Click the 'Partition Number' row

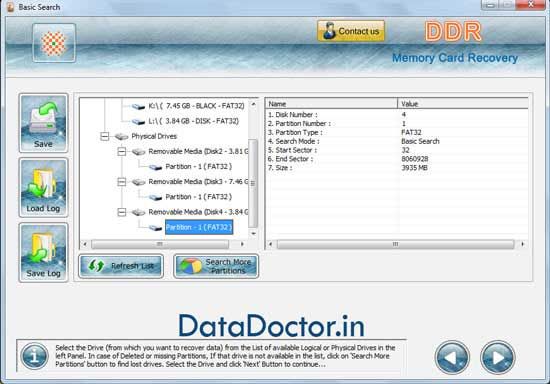(x=397, y=123)
